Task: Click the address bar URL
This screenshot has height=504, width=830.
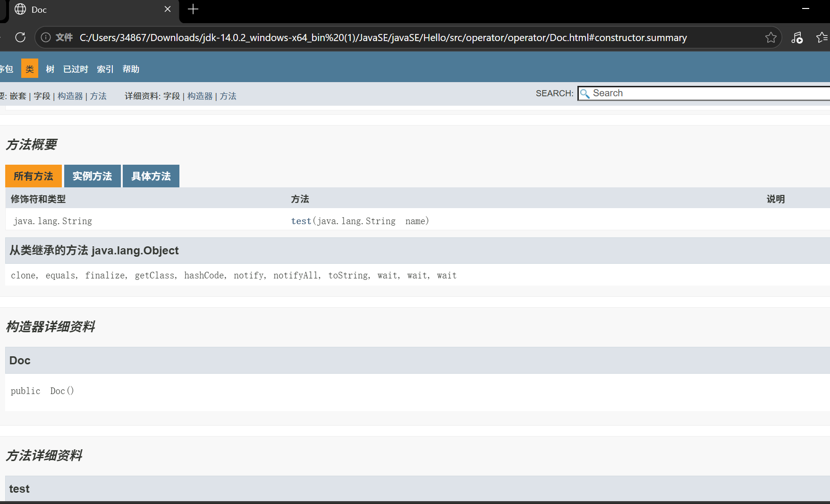Action: tap(383, 37)
